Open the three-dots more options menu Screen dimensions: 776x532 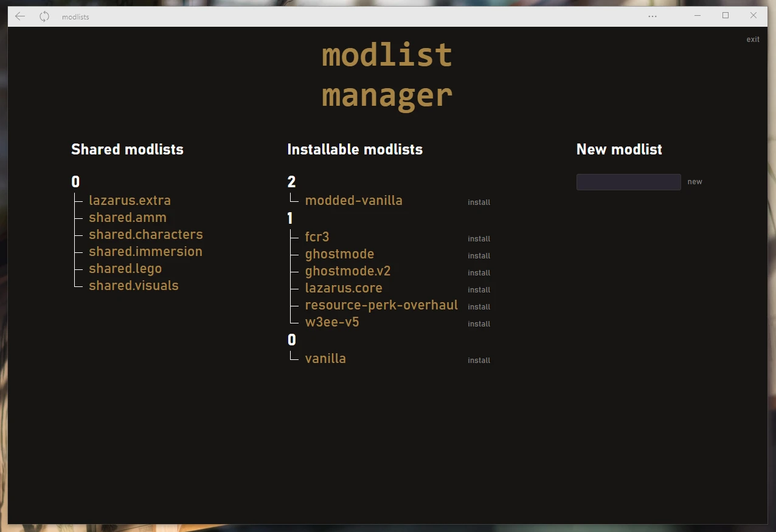pos(653,16)
